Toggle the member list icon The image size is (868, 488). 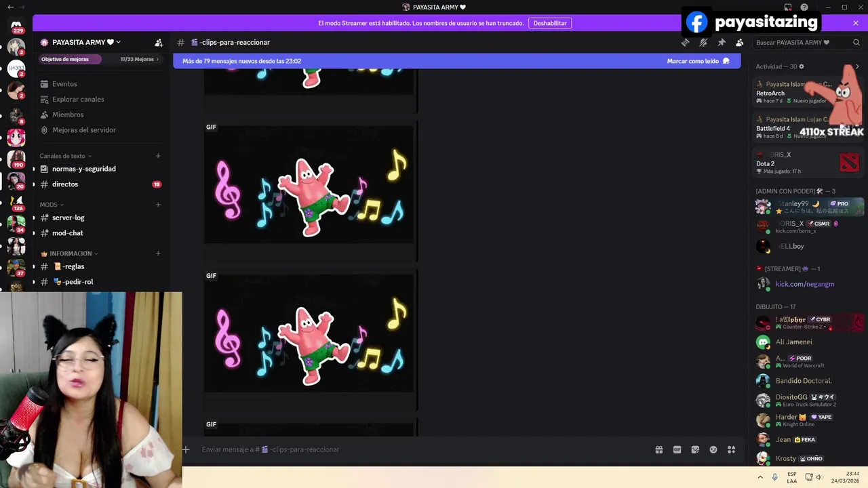pyautogui.click(x=739, y=42)
